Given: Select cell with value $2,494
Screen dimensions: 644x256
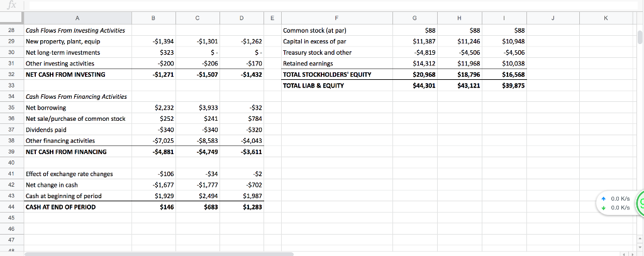Looking at the screenshot, I should pyautogui.click(x=197, y=196).
